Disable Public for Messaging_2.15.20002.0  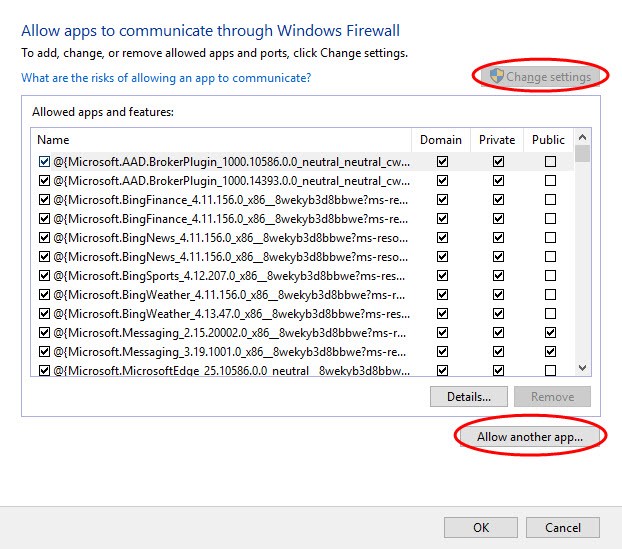click(550, 332)
